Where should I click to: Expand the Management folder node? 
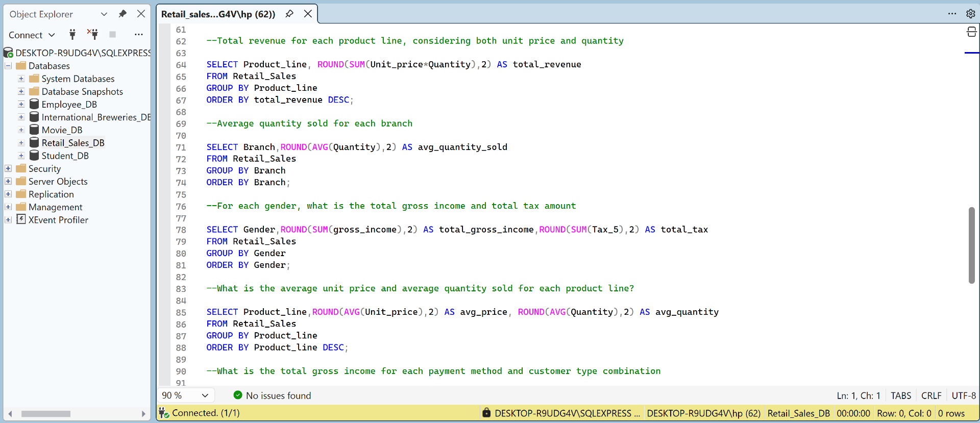pyautogui.click(x=8, y=207)
